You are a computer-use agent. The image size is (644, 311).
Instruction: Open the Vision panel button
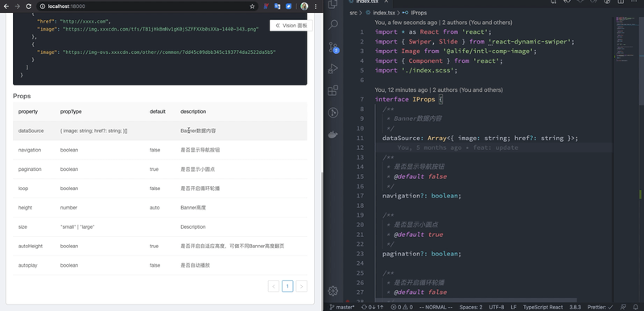291,26
